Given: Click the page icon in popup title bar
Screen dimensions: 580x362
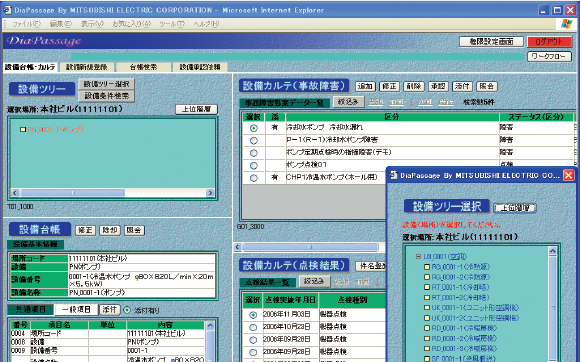Looking at the screenshot, I should (x=394, y=175).
